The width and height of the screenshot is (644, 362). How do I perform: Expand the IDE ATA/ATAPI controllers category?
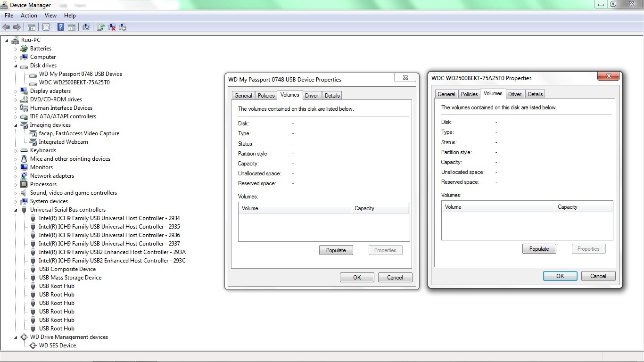[16, 116]
